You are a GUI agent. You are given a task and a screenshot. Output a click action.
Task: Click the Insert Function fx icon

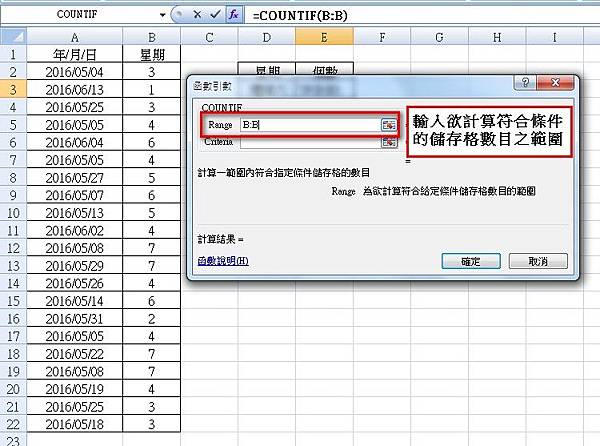point(233,15)
